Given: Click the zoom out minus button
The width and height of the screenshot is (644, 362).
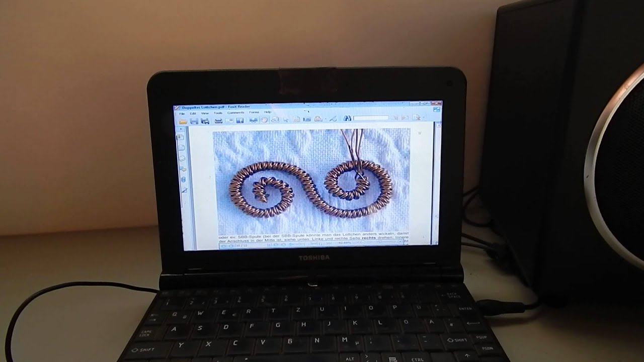Looking at the screenshot, I should (363, 242).
